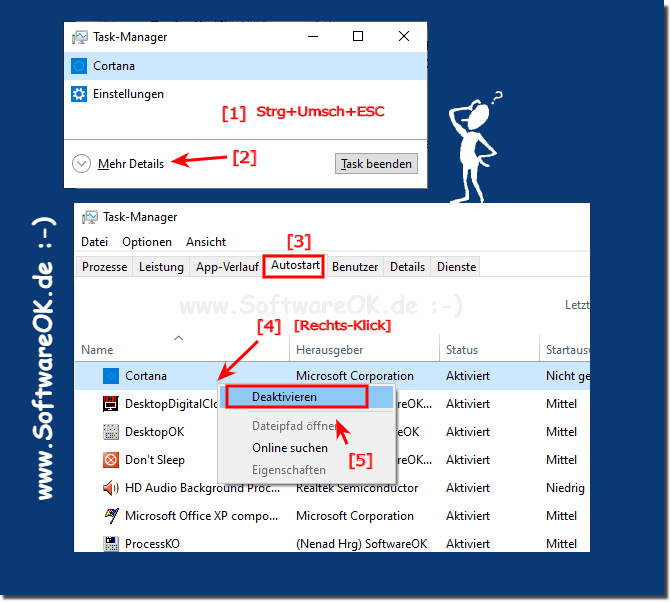Choose Deaktivieren in the context menu

[307, 397]
